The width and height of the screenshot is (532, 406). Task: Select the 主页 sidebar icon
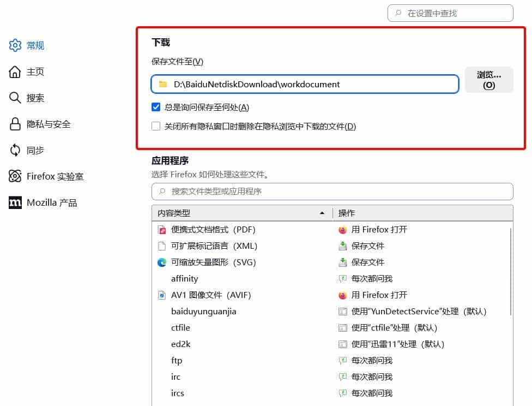(15, 71)
